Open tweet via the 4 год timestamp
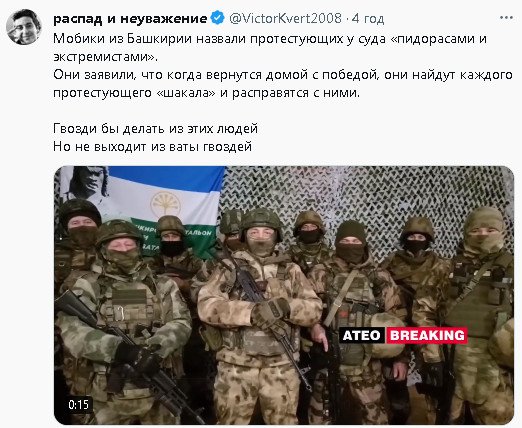 coord(368,18)
